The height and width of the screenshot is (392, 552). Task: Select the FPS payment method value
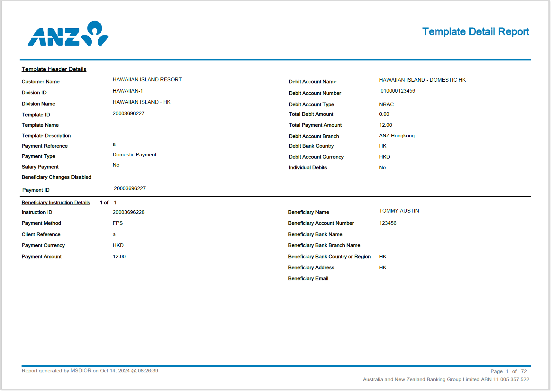coord(118,223)
